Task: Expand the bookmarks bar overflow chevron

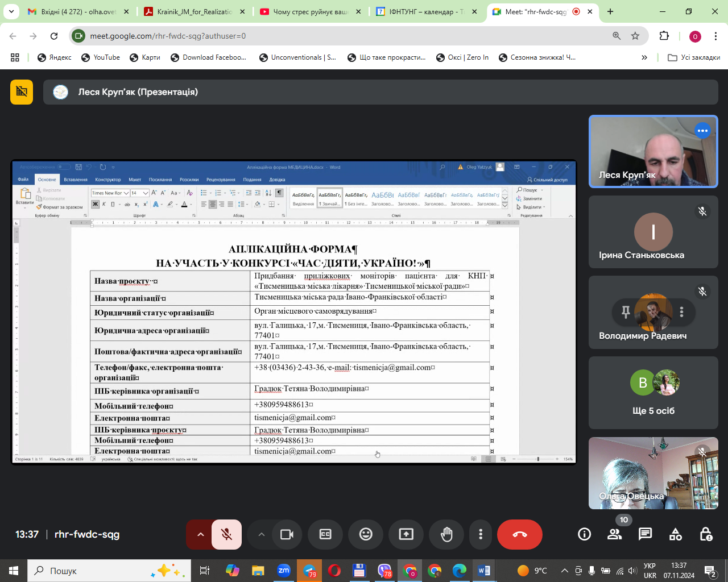Action: (x=644, y=57)
